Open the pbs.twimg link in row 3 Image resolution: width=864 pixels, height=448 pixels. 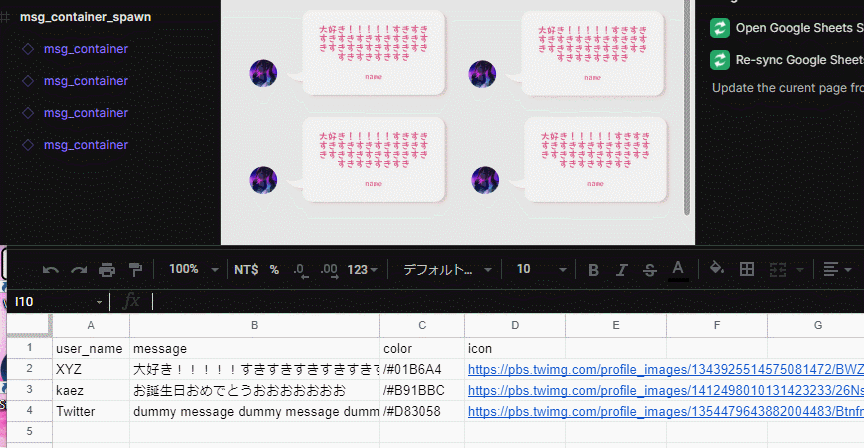click(x=665, y=390)
